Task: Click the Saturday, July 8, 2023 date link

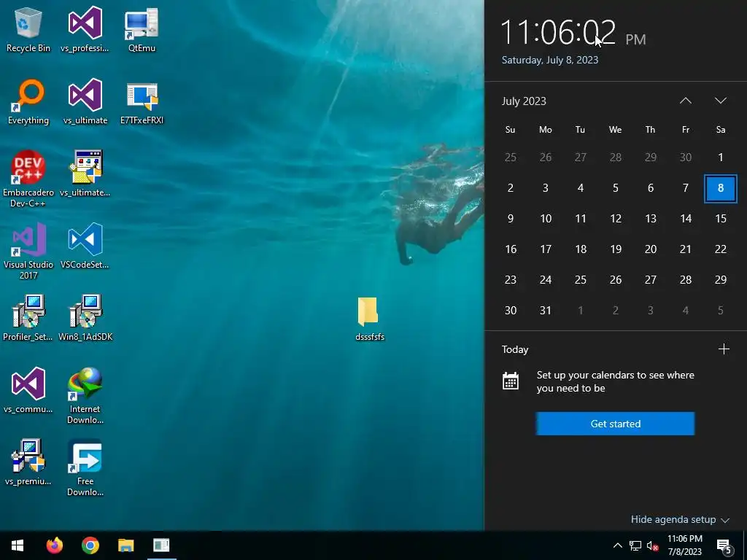Action: [x=550, y=60]
